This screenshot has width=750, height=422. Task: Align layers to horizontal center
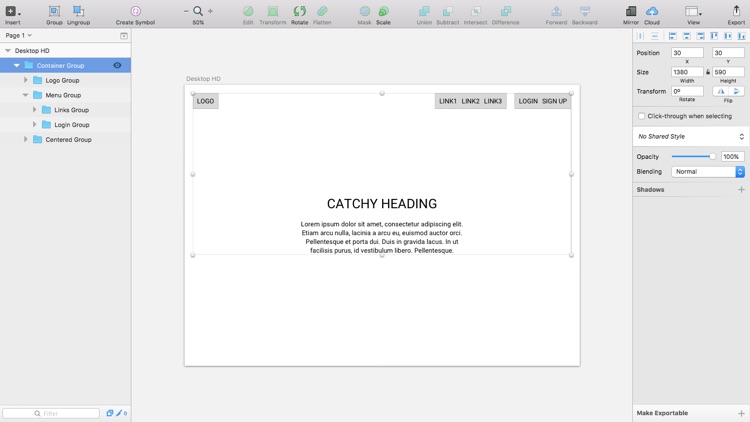[686, 36]
